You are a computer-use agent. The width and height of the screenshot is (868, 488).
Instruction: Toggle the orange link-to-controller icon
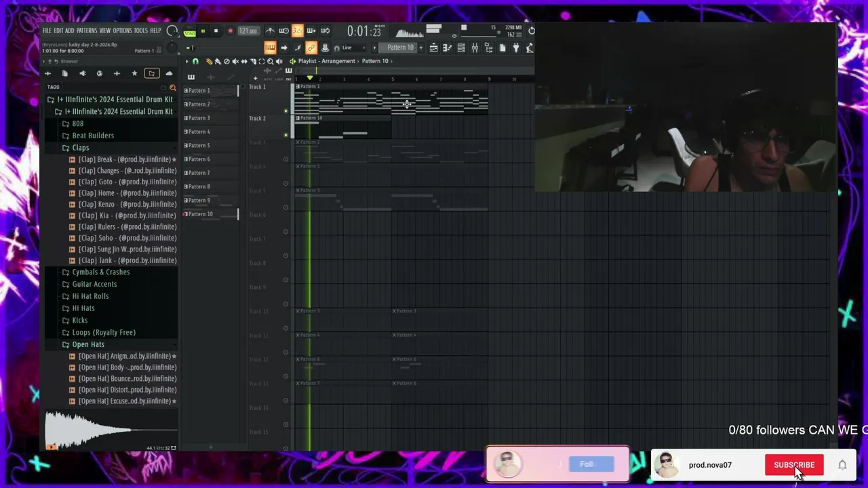[x=311, y=47]
